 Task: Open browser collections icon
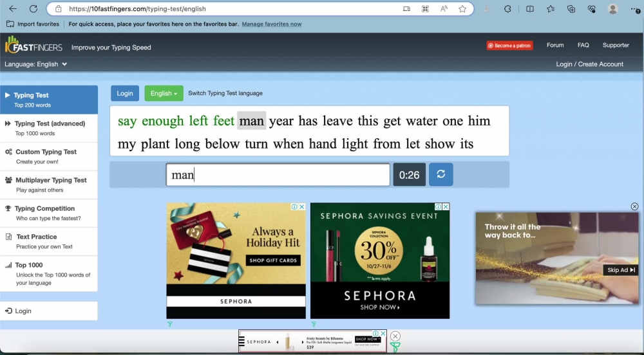click(571, 8)
